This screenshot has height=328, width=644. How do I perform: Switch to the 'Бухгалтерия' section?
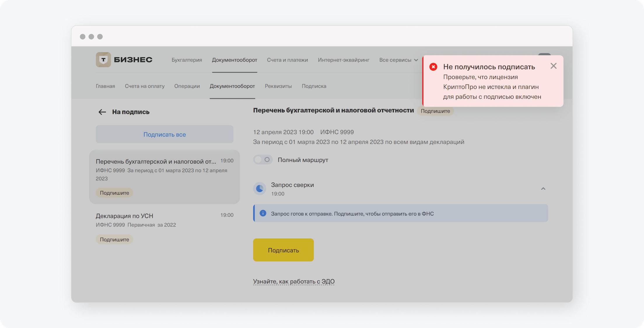(x=187, y=60)
